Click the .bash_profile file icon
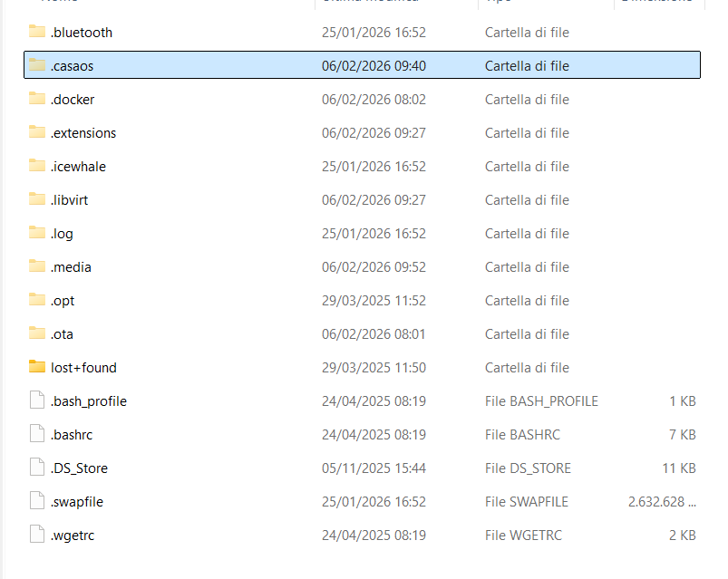This screenshot has width=728, height=579. (x=36, y=400)
